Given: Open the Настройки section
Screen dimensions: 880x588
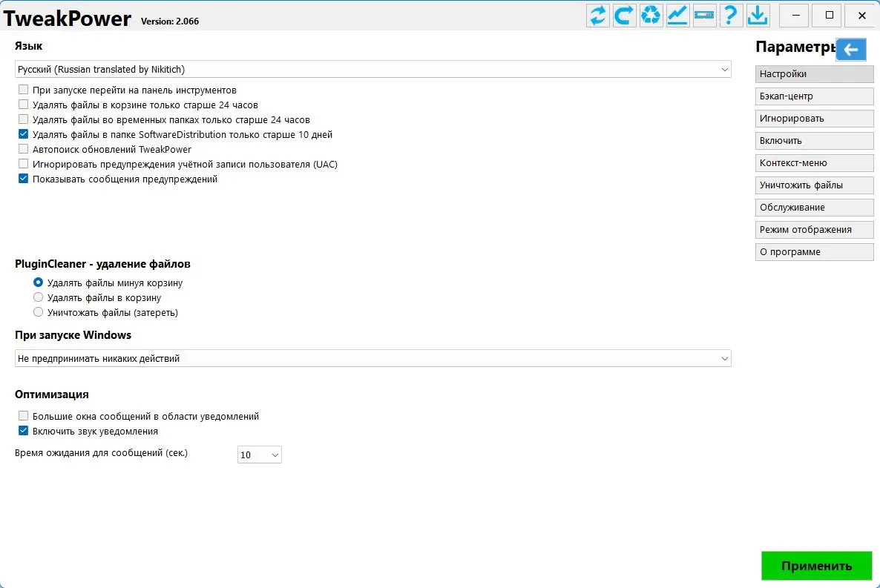Looking at the screenshot, I should pyautogui.click(x=815, y=74).
